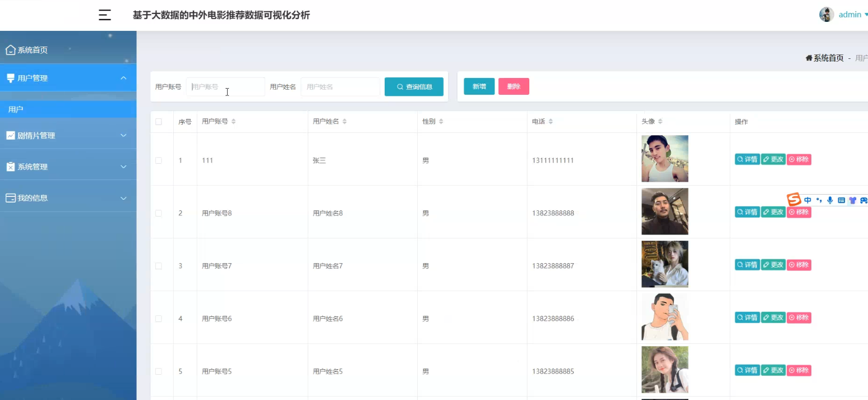Click 移除 for 用户姓名8

tap(799, 212)
